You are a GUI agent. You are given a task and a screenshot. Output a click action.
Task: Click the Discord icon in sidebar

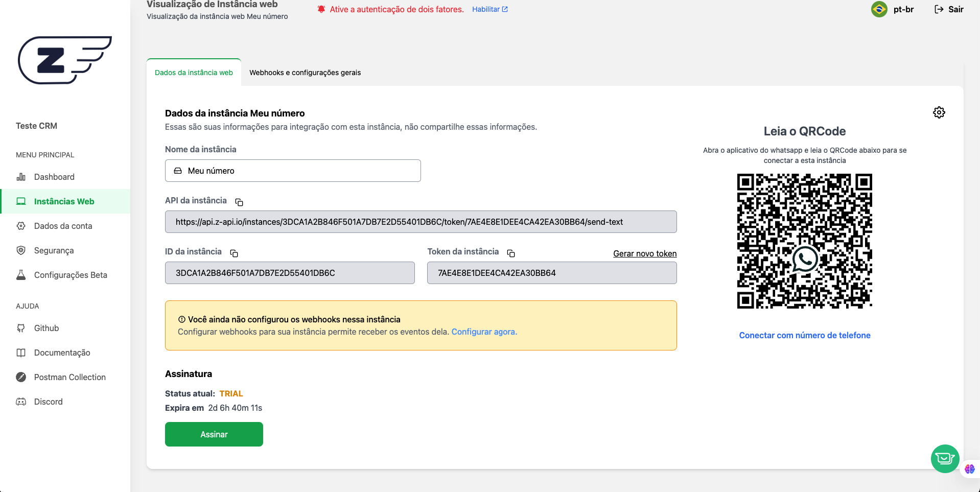coord(21,402)
